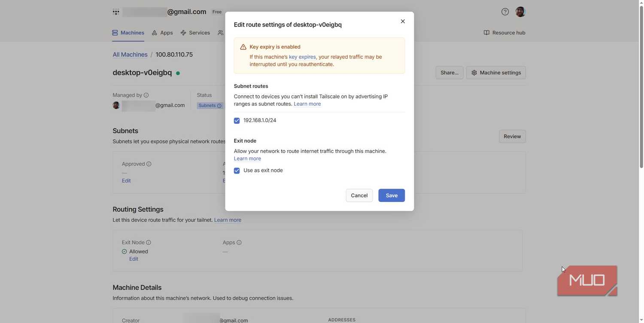Click the Review button in Subnets

pyautogui.click(x=512, y=136)
